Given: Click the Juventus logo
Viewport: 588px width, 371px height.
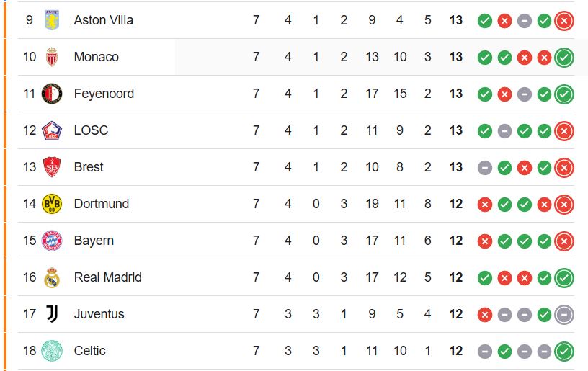Looking at the screenshot, I should pyautogui.click(x=52, y=314).
